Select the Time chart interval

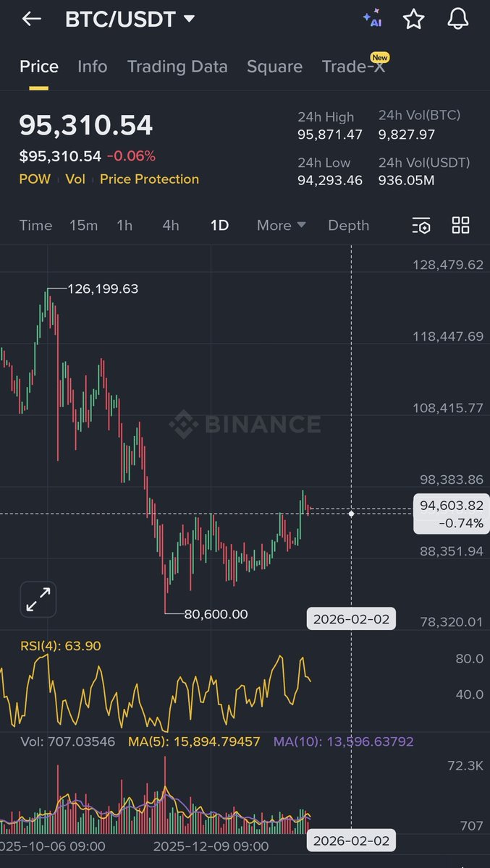click(x=35, y=226)
